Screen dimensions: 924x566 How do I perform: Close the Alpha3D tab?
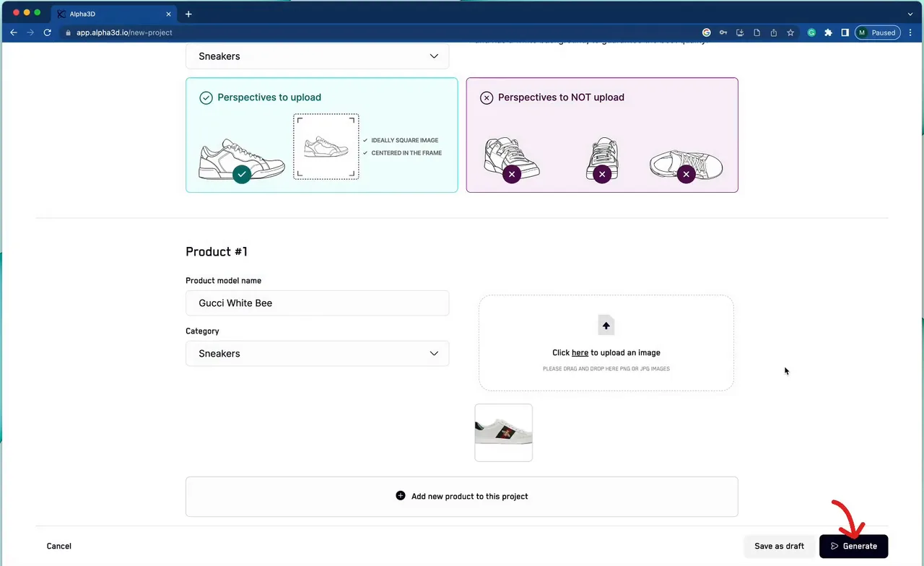point(169,14)
